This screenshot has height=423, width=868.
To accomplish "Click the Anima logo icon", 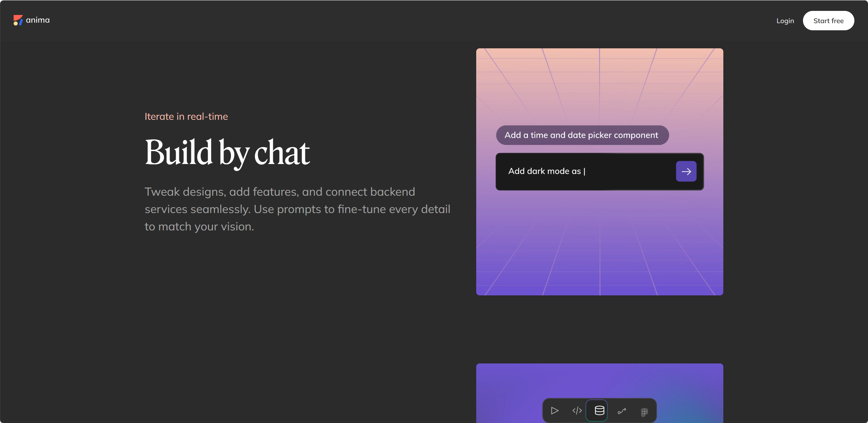I will click(x=18, y=20).
